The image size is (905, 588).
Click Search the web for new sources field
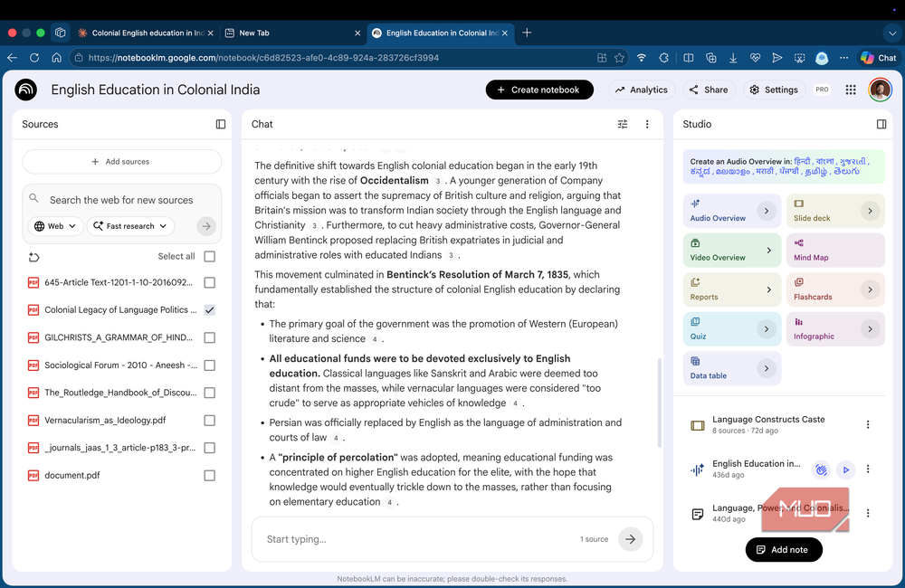tap(122, 200)
